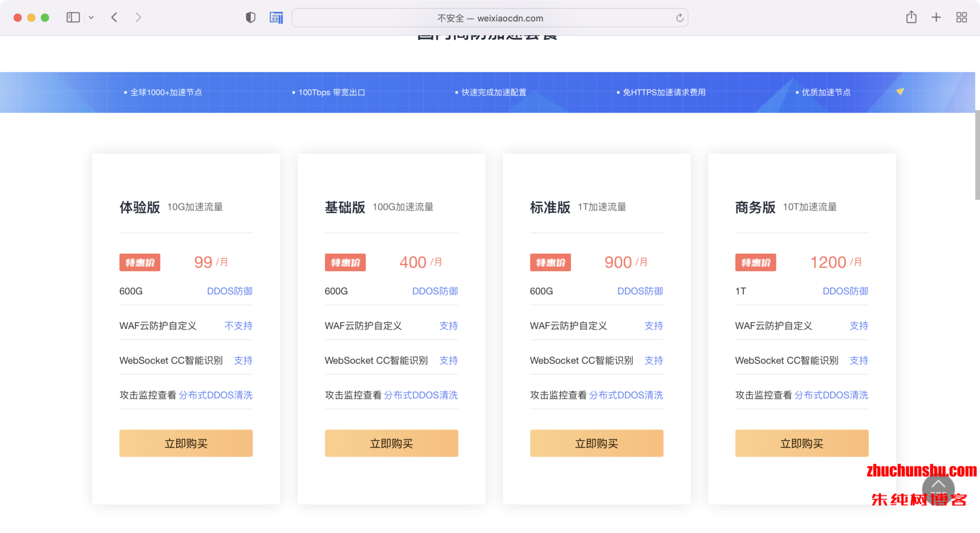Click 1T加速流量 label
This screenshot has width=980, height=533.
pos(602,207)
